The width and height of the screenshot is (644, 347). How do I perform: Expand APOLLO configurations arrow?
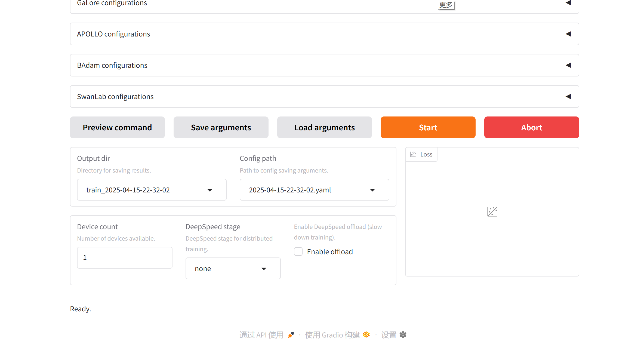pyautogui.click(x=568, y=34)
